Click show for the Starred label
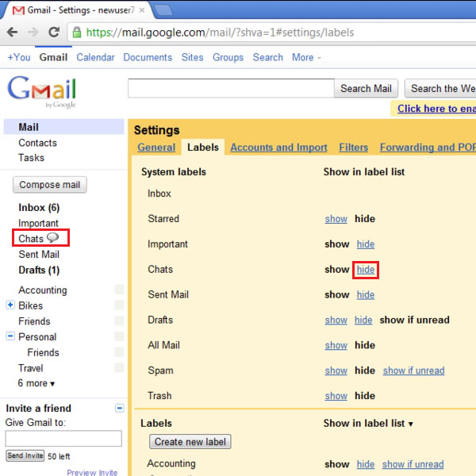 (x=336, y=219)
